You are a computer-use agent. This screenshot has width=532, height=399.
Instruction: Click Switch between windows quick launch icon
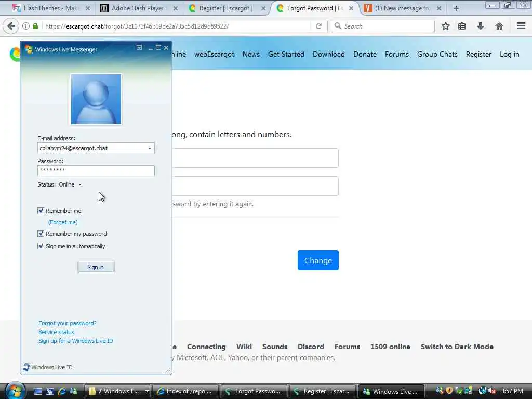[x=50, y=391]
